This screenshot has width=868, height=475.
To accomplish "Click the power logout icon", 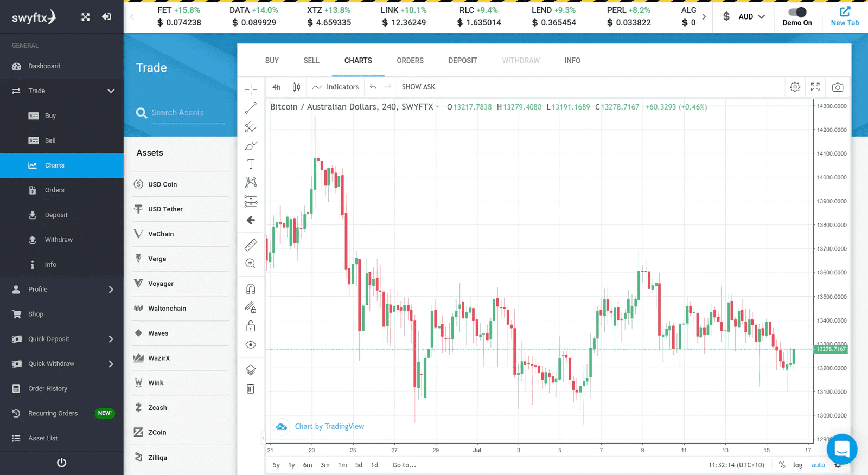I will [62, 463].
